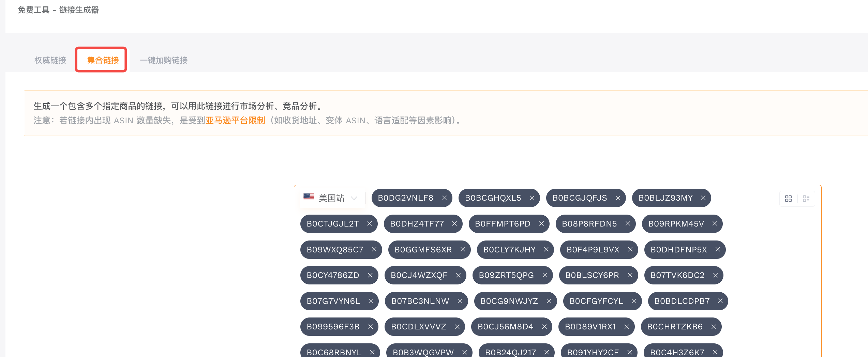
Task: Select the 集合链接 tab
Action: (103, 60)
